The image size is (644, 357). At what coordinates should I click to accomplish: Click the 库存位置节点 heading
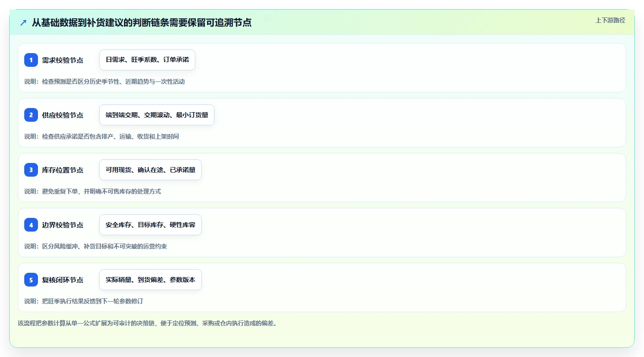tap(63, 170)
